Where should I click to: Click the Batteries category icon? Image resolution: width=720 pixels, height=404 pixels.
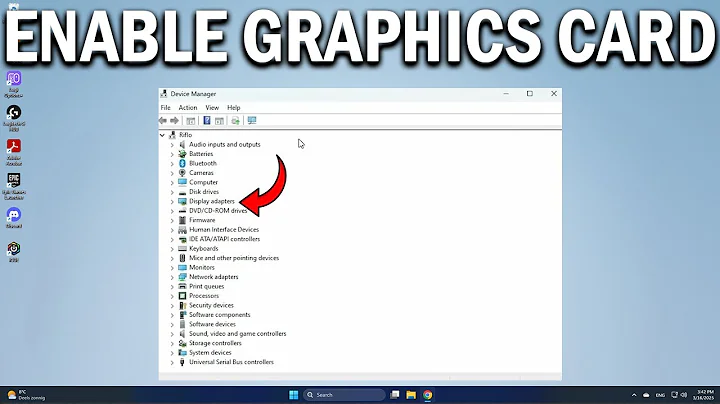tap(182, 154)
